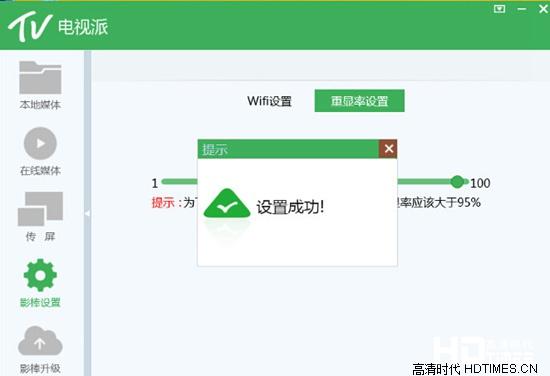
Task: Open 影棒设置 gear icon
Action: (x=40, y=275)
